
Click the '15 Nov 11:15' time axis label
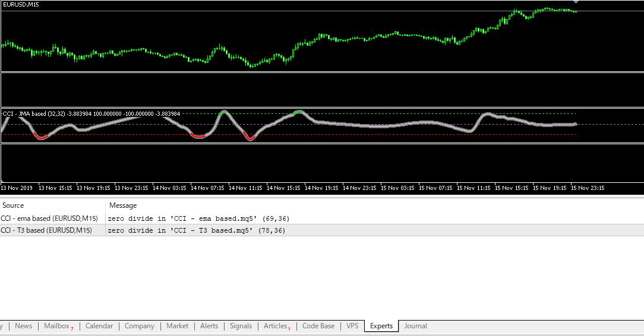tap(473, 188)
